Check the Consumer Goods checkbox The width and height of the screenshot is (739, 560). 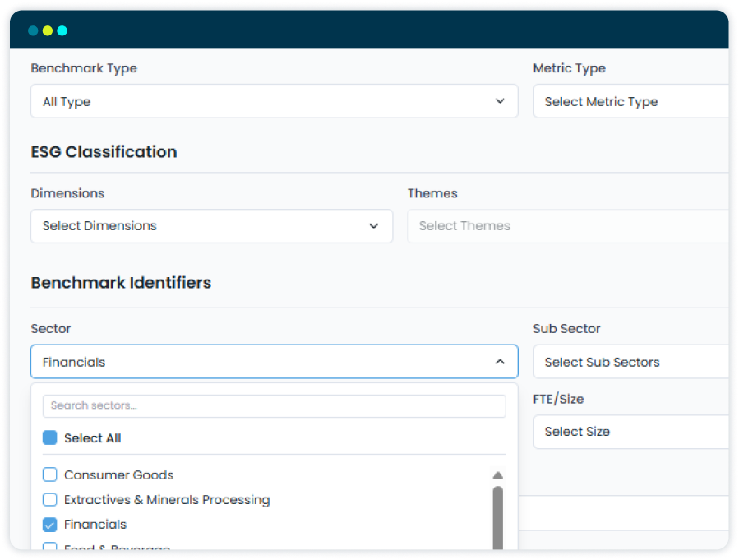pyautogui.click(x=49, y=474)
